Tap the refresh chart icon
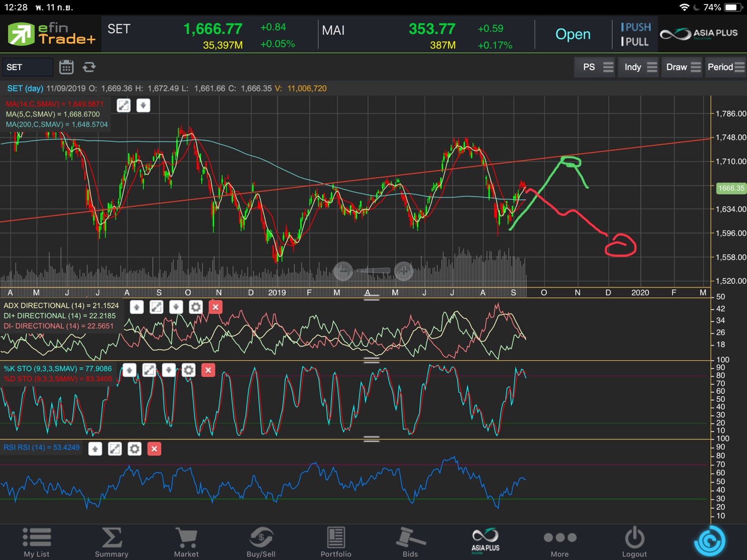 point(89,67)
